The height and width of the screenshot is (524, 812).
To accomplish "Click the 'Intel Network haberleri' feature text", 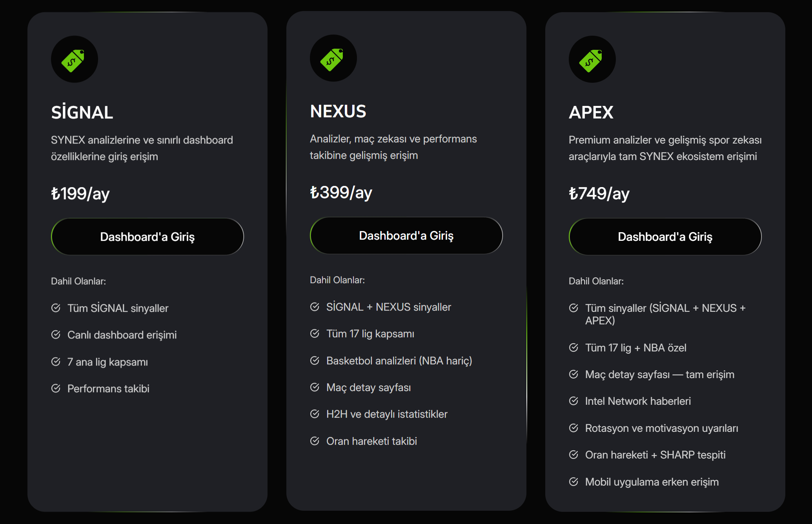I will coord(638,401).
